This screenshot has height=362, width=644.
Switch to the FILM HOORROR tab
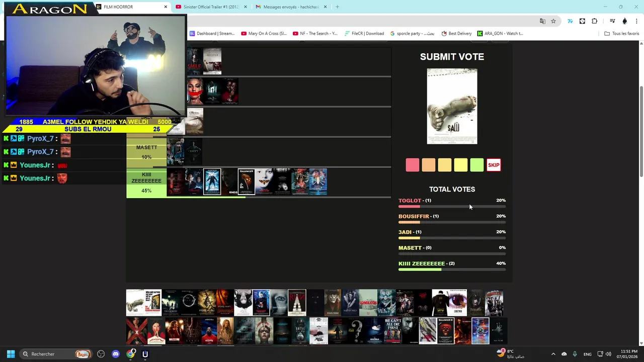pos(132,7)
